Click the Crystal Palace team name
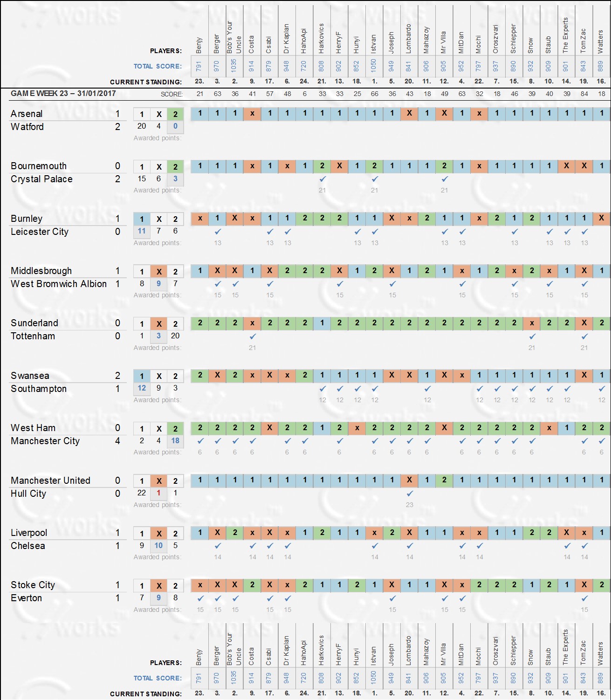Image resolution: width=611 pixels, height=700 pixels. (41, 179)
